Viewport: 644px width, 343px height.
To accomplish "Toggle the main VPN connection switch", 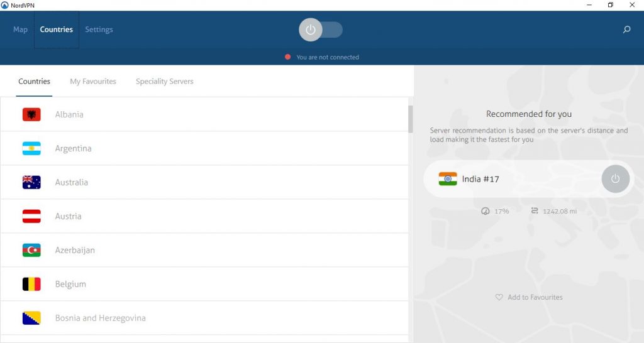I will [320, 30].
